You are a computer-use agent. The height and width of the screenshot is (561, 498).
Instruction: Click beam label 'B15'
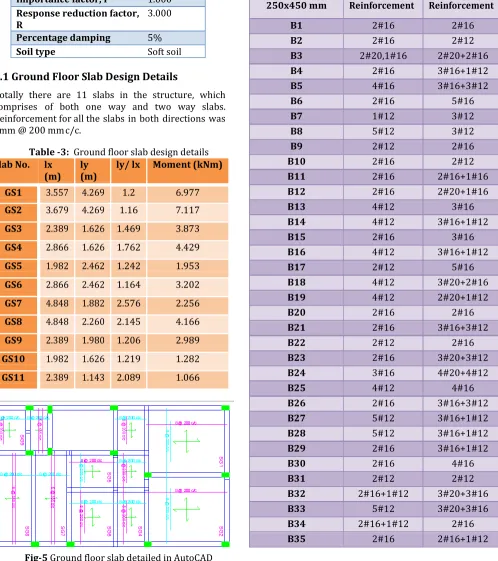(296, 237)
